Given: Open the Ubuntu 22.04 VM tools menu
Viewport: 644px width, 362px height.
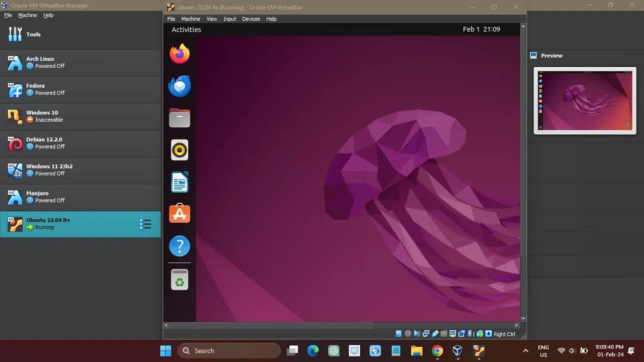Looking at the screenshot, I should 145,224.
